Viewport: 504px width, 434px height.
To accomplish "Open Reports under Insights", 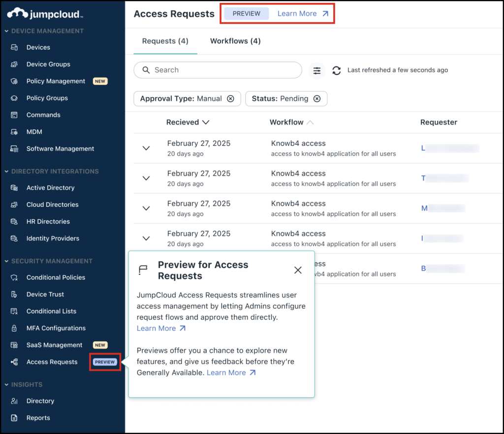I will (38, 418).
